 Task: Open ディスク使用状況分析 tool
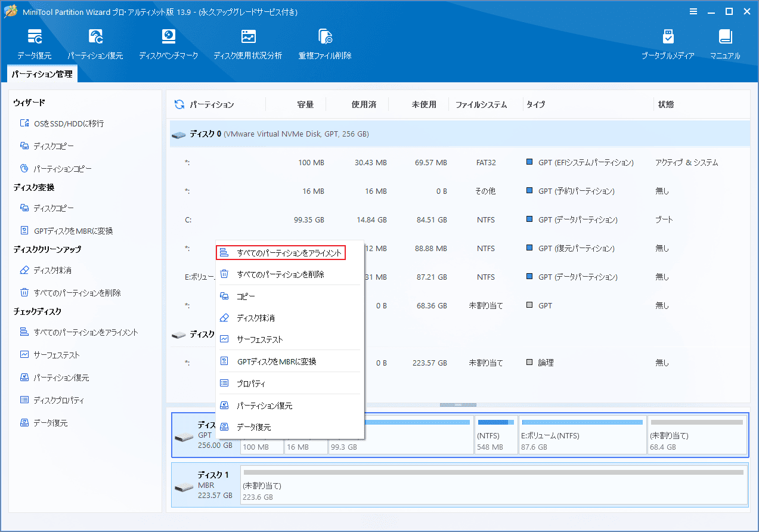click(248, 44)
